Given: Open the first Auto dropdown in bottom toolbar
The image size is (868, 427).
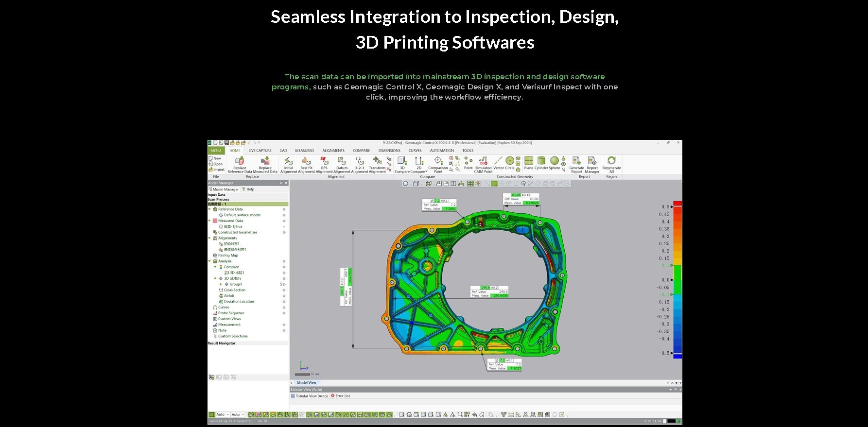Looking at the screenshot, I should (x=228, y=415).
